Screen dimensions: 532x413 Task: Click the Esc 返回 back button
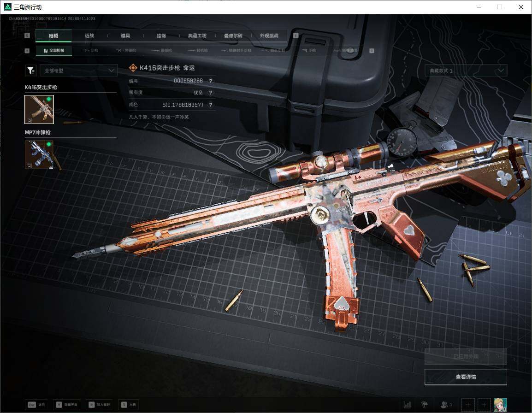(x=36, y=405)
